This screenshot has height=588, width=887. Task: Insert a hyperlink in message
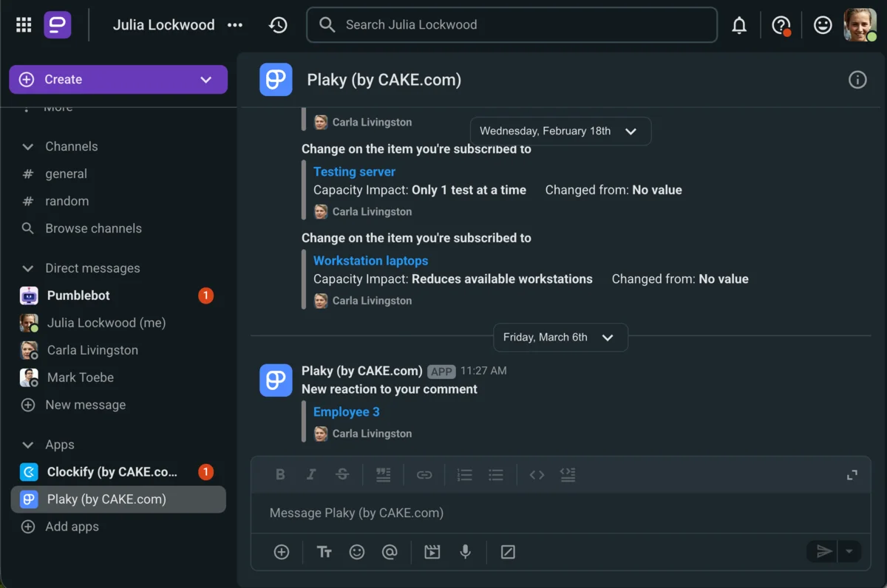tap(424, 475)
